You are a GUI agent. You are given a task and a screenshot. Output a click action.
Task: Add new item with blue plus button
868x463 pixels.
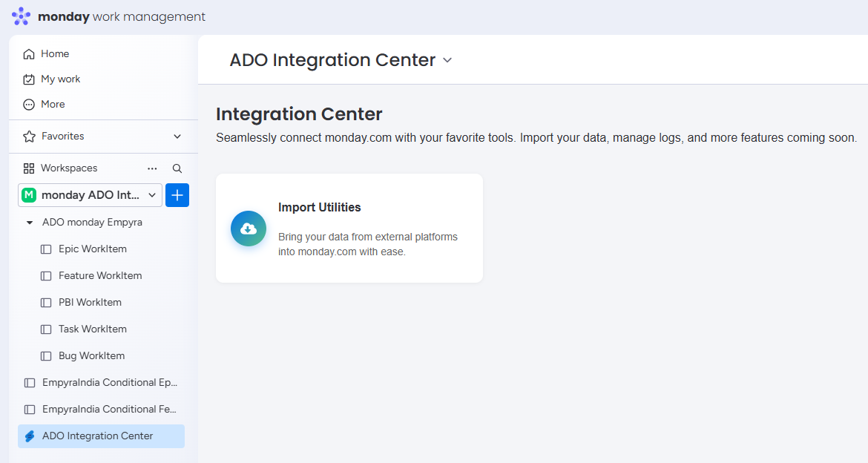[177, 195]
